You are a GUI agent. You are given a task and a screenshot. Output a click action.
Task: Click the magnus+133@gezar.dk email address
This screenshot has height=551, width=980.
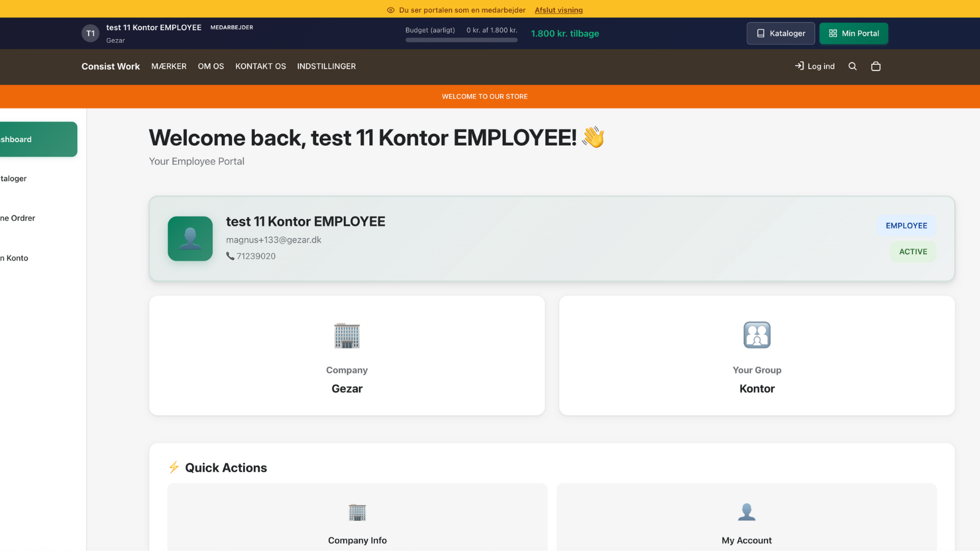(x=273, y=239)
